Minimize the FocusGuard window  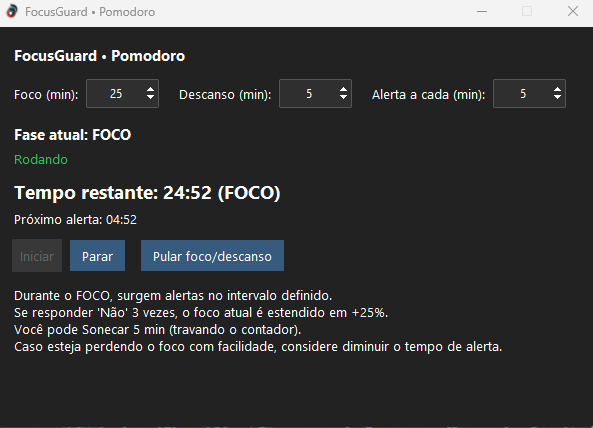pyautogui.click(x=482, y=12)
